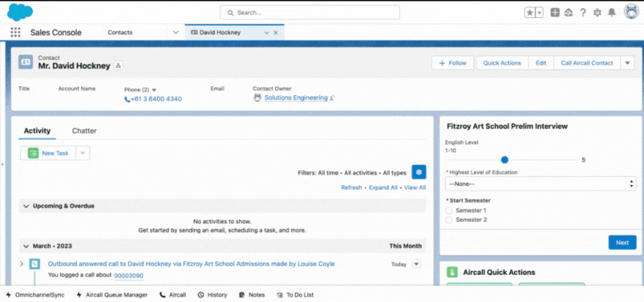The width and height of the screenshot is (644, 302).
Task: Open the App Launcher grid icon
Action: pos(15,32)
